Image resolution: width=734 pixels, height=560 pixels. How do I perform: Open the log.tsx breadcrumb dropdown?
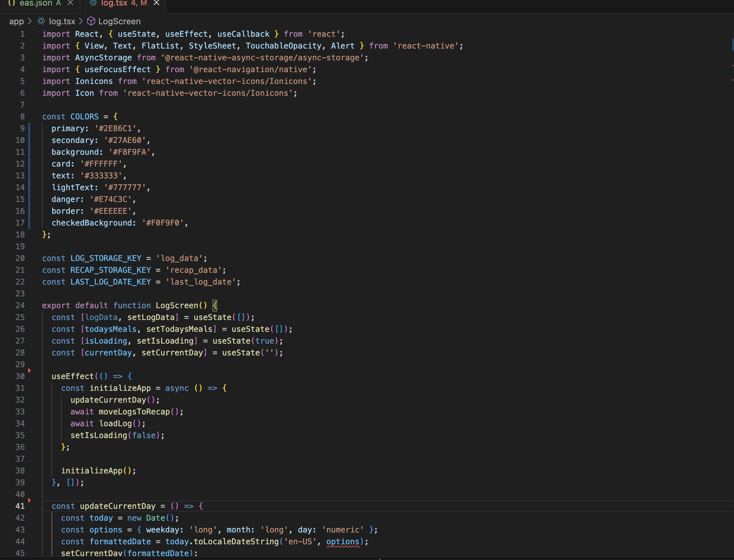click(x=62, y=21)
